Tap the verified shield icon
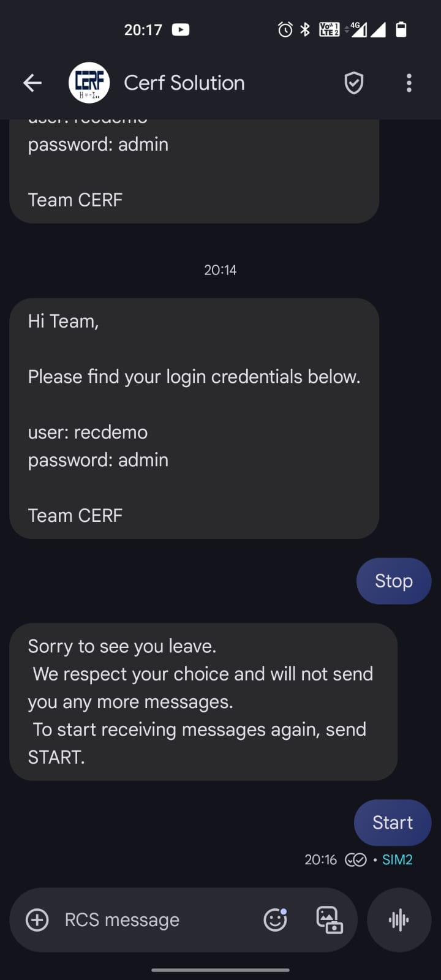Image resolution: width=441 pixels, height=980 pixels. [353, 83]
